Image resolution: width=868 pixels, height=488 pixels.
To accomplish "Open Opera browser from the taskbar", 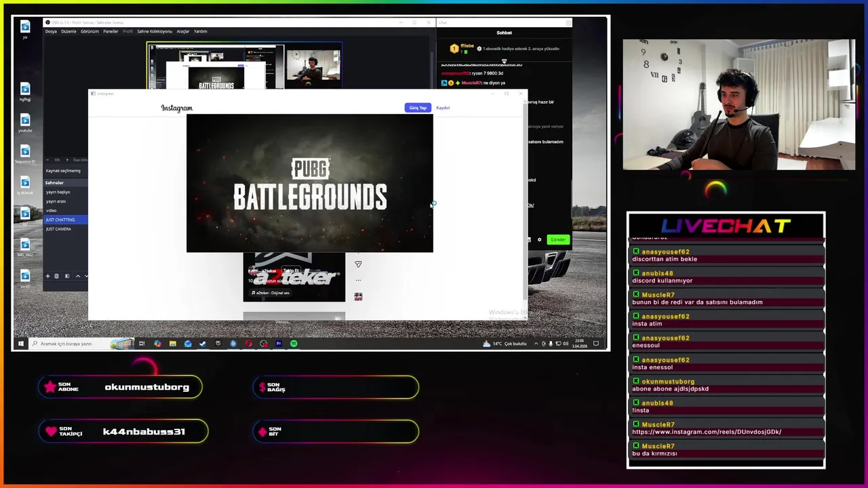I will (x=248, y=344).
